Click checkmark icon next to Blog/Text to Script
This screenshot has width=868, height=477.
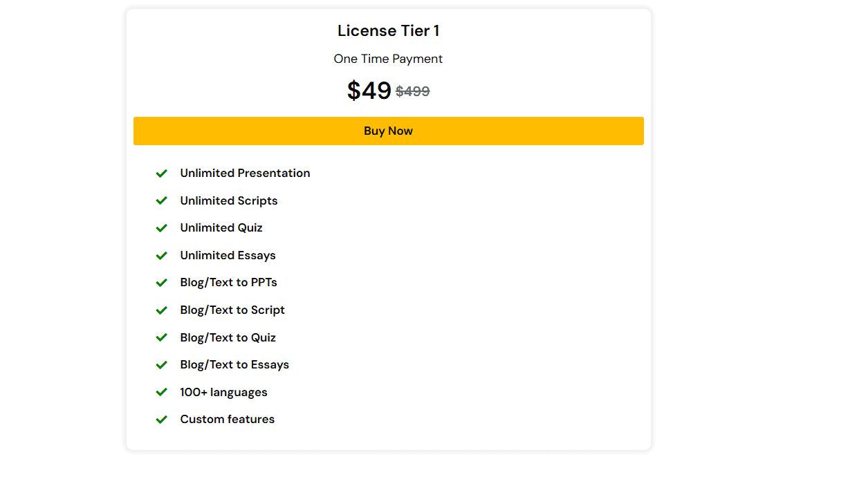coord(162,310)
